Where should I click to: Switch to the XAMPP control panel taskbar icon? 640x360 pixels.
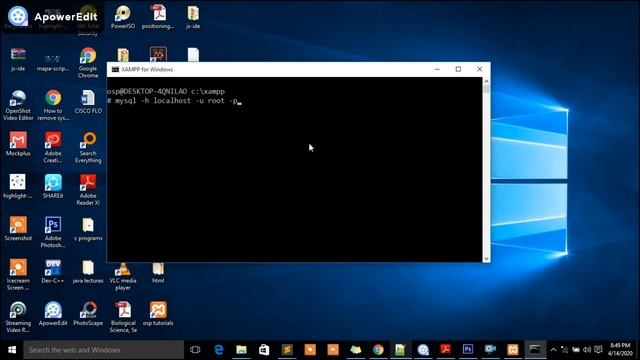coord(513,350)
